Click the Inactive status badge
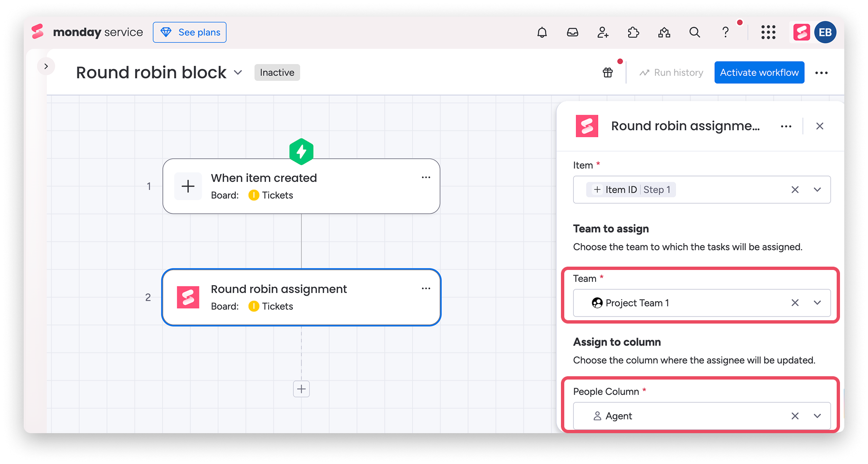This screenshot has width=868, height=464. (277, 73)
